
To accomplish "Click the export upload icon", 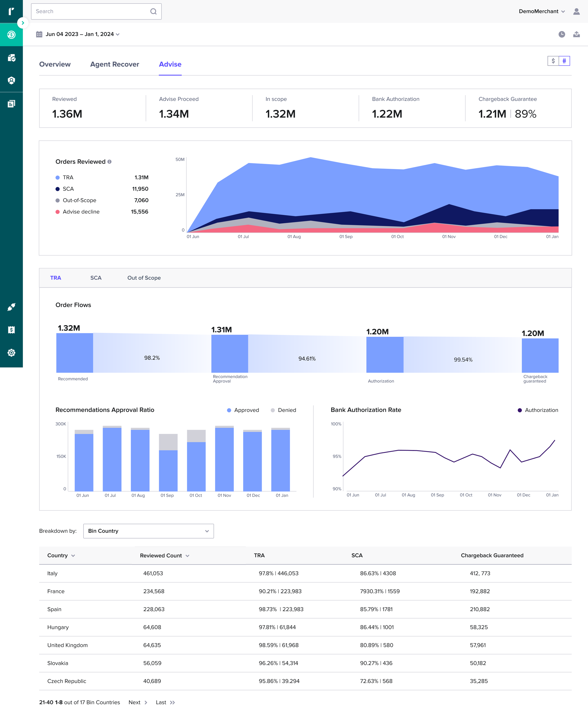I will point(576,34).
